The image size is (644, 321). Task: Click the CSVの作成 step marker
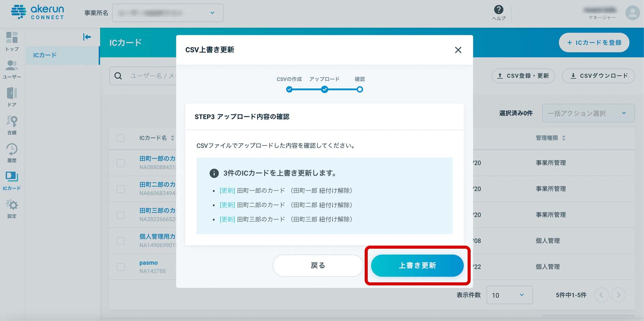coord(289,89)
